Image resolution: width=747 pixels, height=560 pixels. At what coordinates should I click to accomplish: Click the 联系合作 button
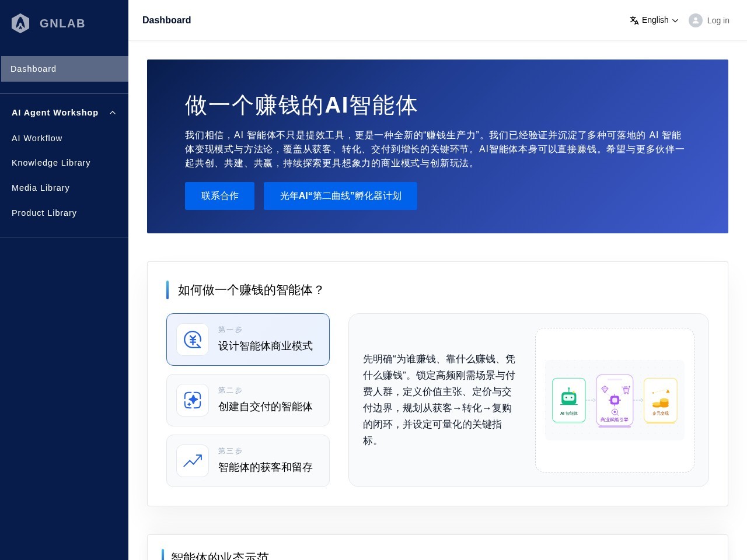(x=219, y=196)
